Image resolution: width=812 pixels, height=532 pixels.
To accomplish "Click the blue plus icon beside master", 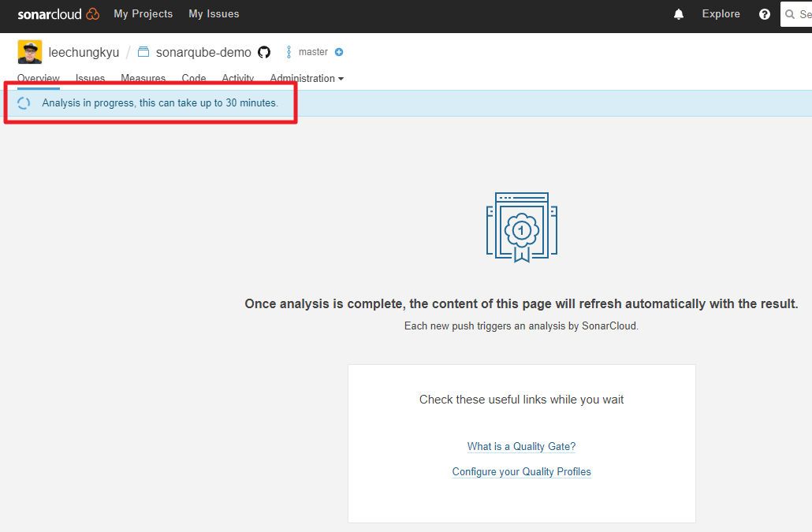I will 339,52.
